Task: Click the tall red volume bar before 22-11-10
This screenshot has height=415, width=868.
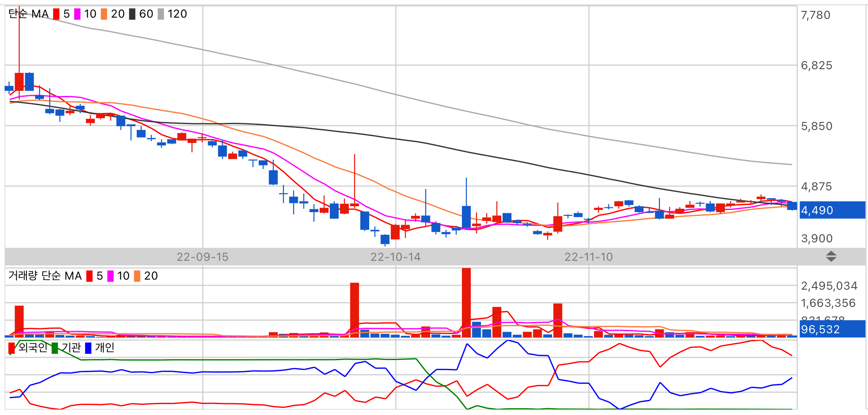Action: click(x=558, y=321)
